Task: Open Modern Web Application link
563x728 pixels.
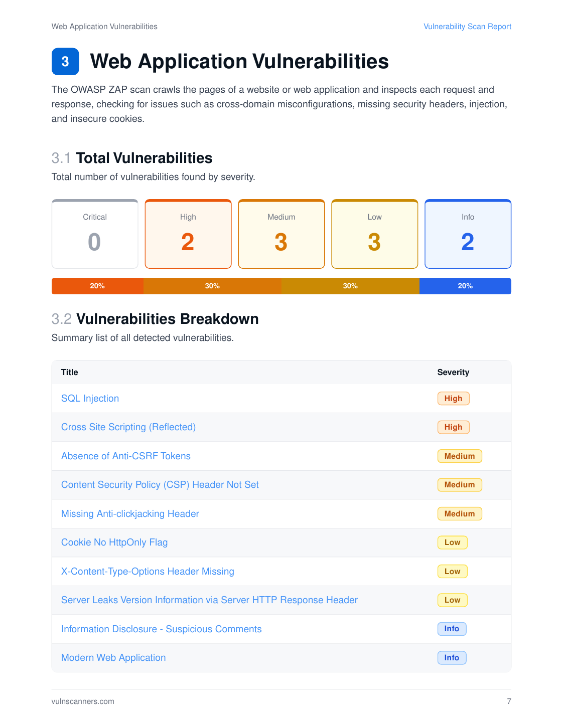Action: (x=113, y=658)
